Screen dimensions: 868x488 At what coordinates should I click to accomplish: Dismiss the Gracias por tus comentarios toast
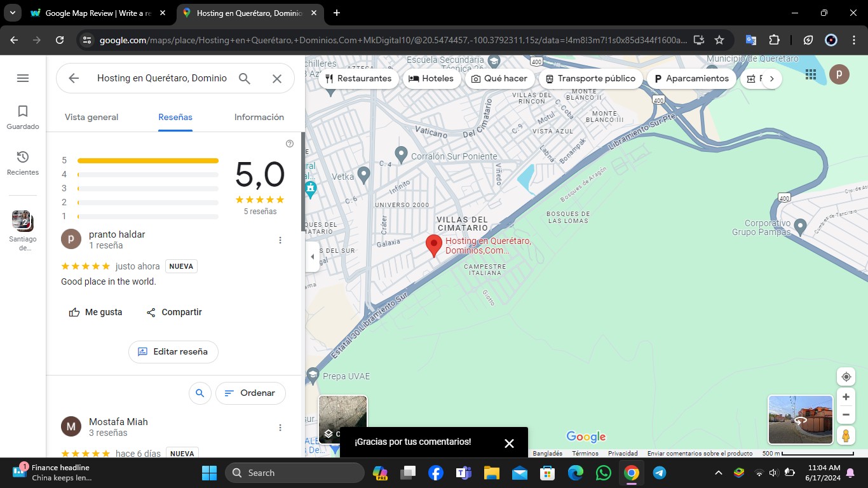pyautogui.click(x=509, y=444)
